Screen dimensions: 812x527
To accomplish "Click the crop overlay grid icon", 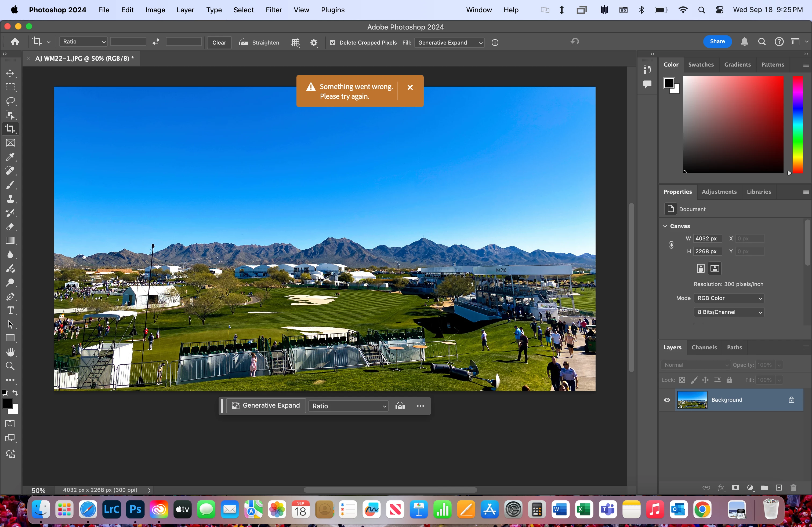I will (295, 43).
